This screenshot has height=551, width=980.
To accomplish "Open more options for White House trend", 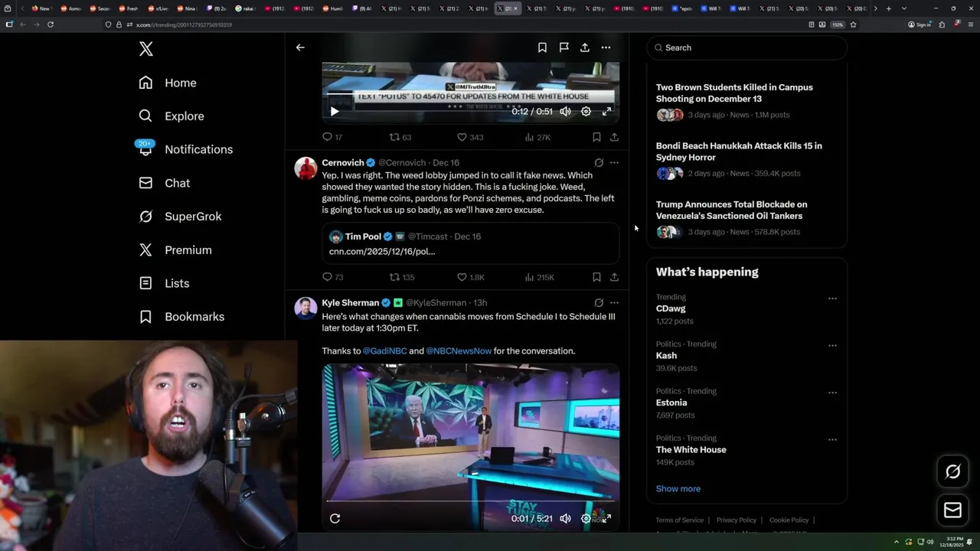I will pyautogui.click(x=832, y=439).
